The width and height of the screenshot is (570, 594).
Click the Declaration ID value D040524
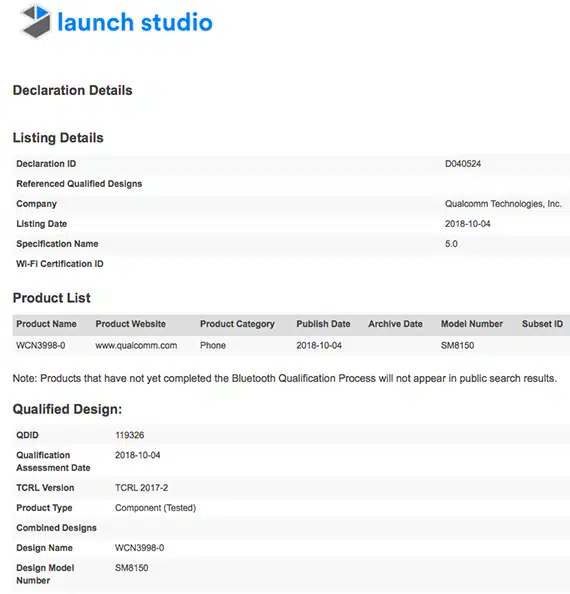[463, 164]
